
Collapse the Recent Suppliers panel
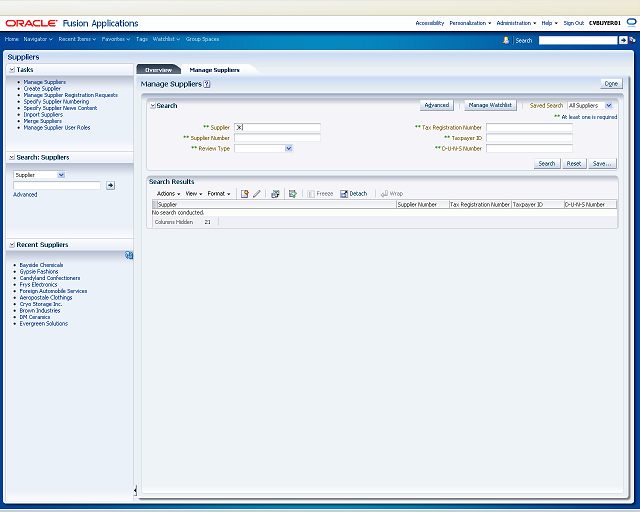click(x=12, y=245)
